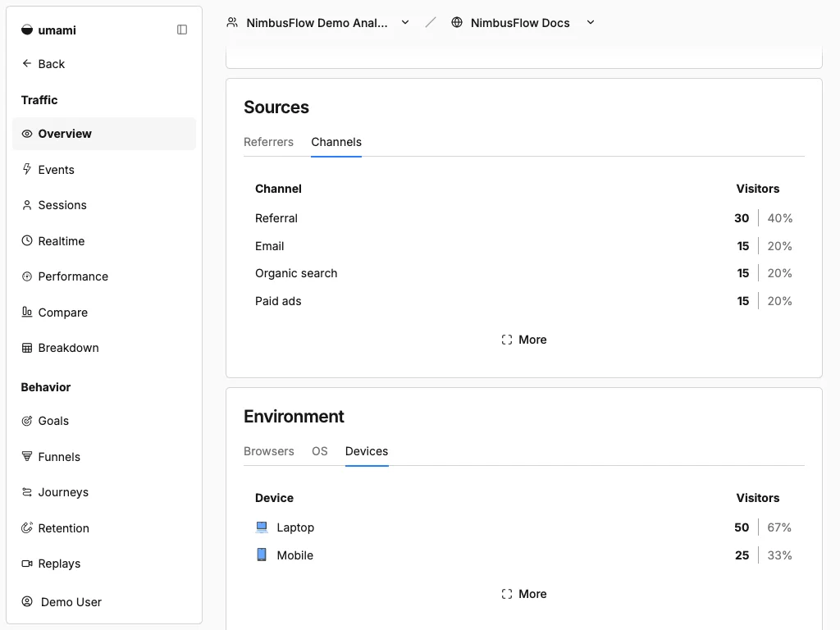Open the Breakdown report
Screen dimensions: 840x630
tap(104, 348)
